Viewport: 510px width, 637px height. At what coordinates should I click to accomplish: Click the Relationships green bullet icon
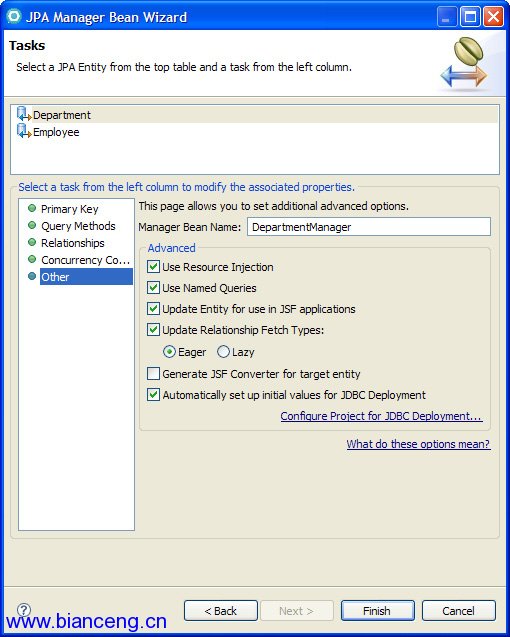(32, 242)
